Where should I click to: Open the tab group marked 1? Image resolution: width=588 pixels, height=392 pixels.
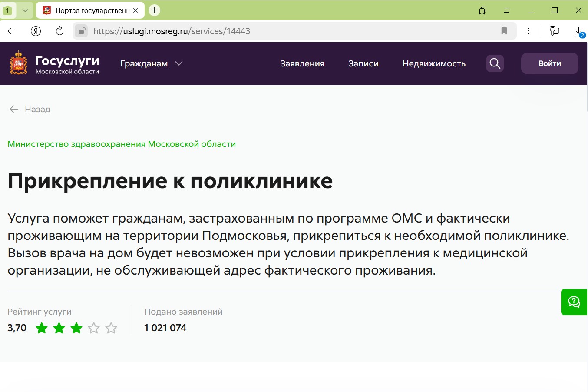[x=8, y=10]
